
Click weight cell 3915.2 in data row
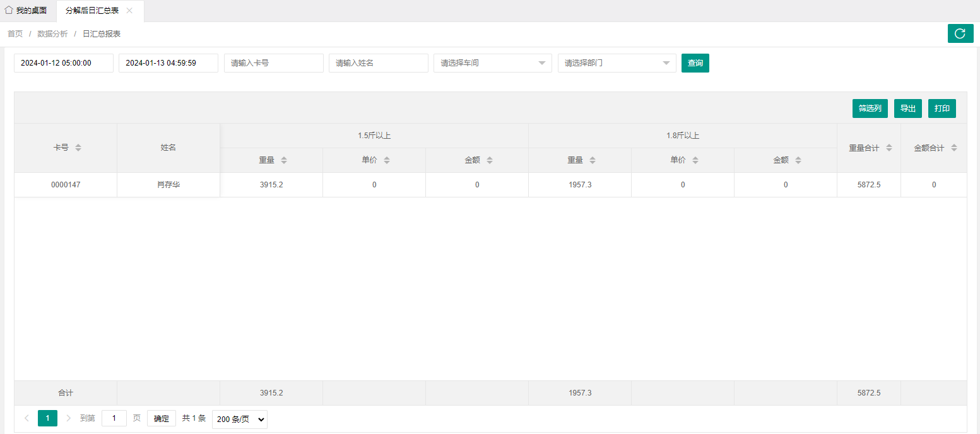coord(271,185)
